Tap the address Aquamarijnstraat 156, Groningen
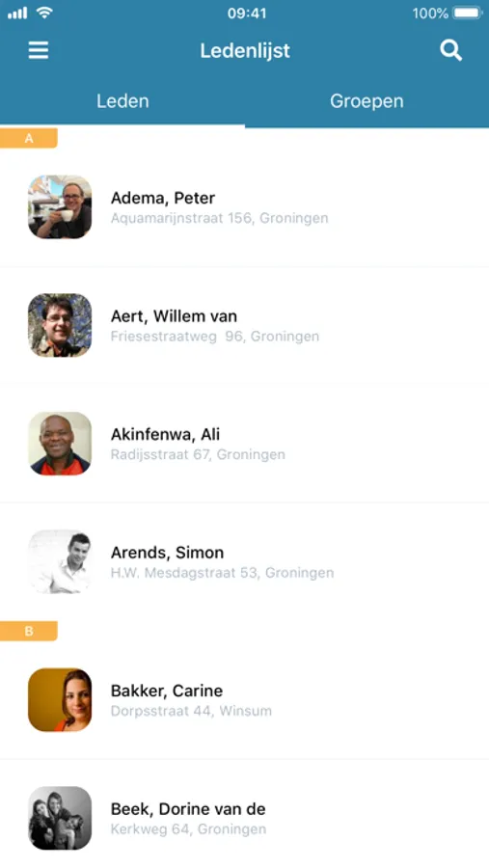The width and height of the screenshot is (489, 868). (219, 218)
